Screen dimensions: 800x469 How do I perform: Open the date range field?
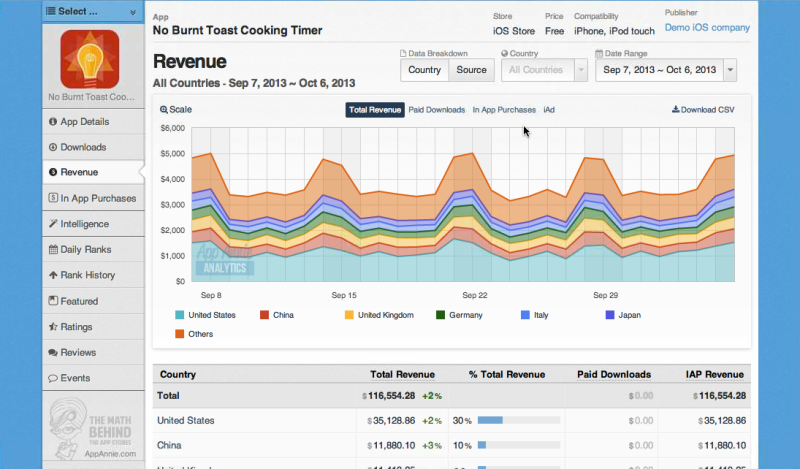659,70
